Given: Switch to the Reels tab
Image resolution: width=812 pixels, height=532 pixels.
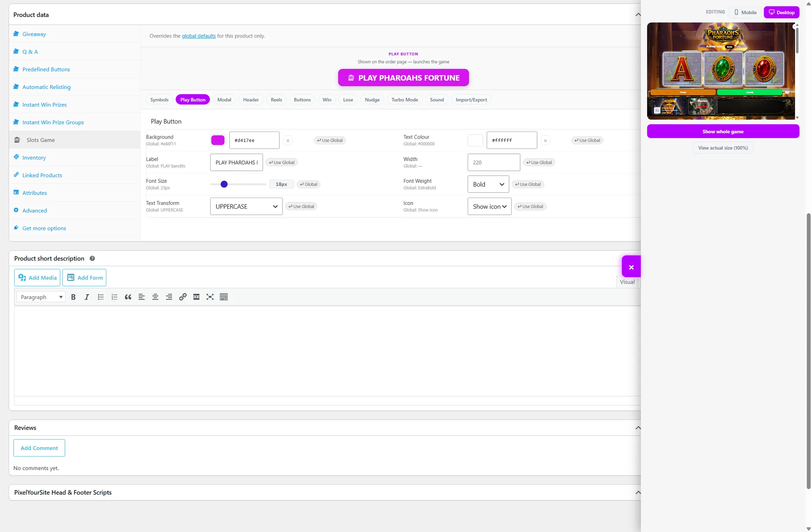Looking at the screenshot, I should coord(276,100).
